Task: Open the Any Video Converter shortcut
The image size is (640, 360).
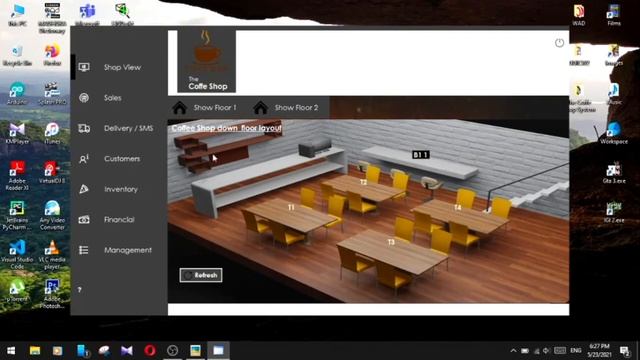Action: [52, 216]
